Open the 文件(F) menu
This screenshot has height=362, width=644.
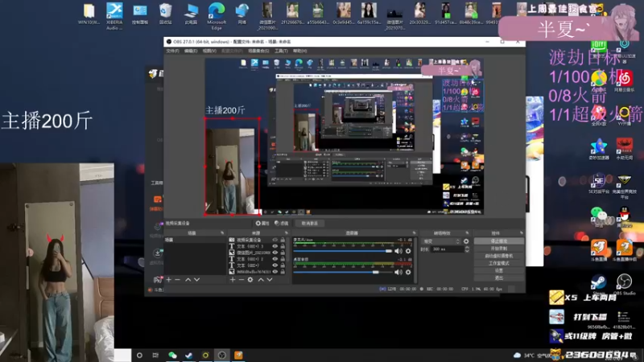(x=172, y=51)
